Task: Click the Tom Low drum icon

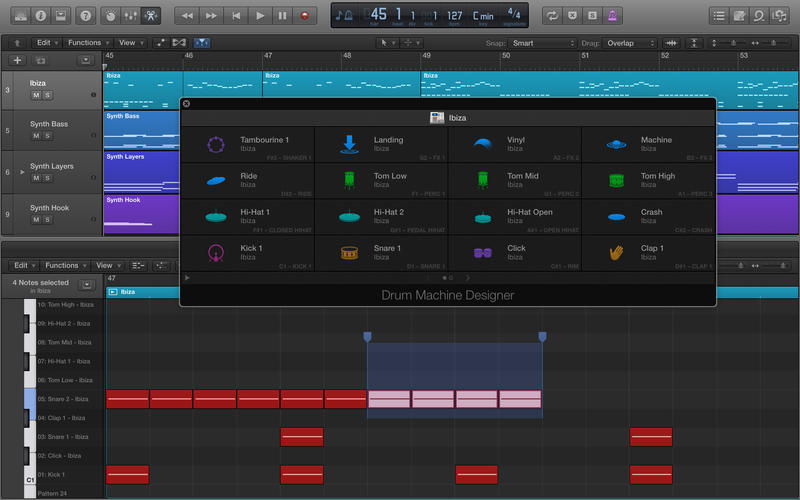Action: coord(349,181)
